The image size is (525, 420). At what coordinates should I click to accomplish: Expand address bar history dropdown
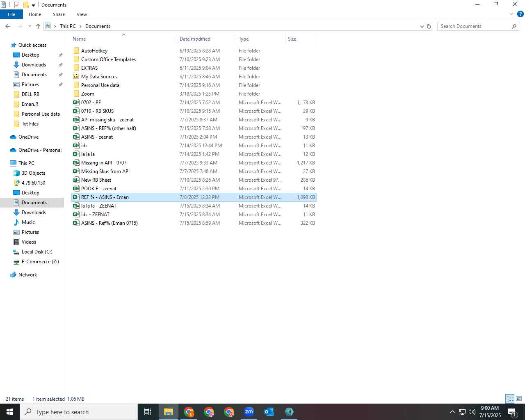422,26
